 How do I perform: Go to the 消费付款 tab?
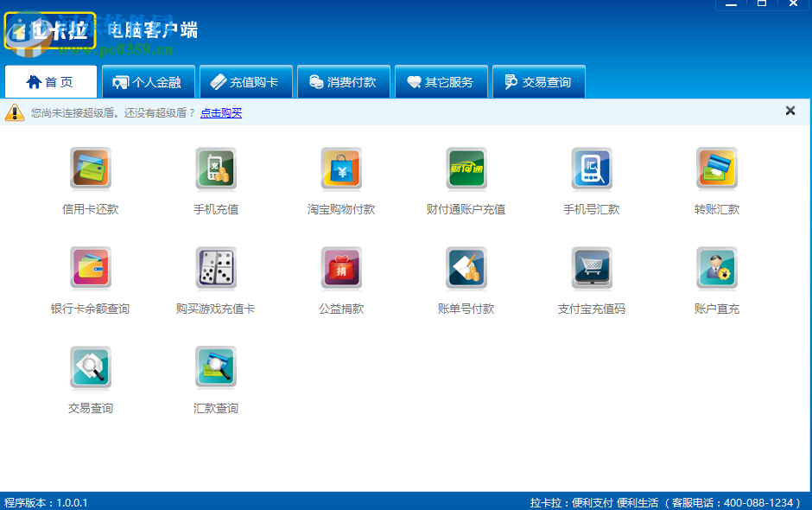tap(344, 82)
